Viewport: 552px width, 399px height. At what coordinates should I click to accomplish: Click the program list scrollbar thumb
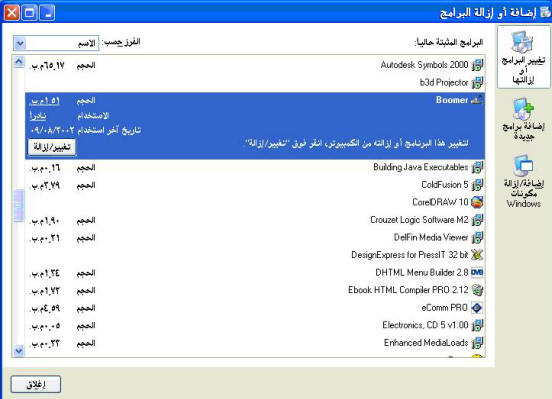(x=19, y=206)
